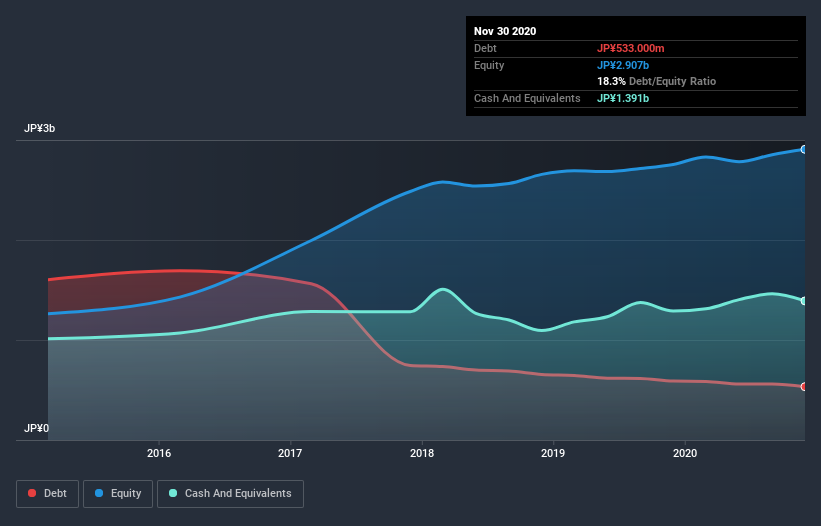821x526 pixels.
Task: Click the JP¥3b axis label
Action: (39, 129)
